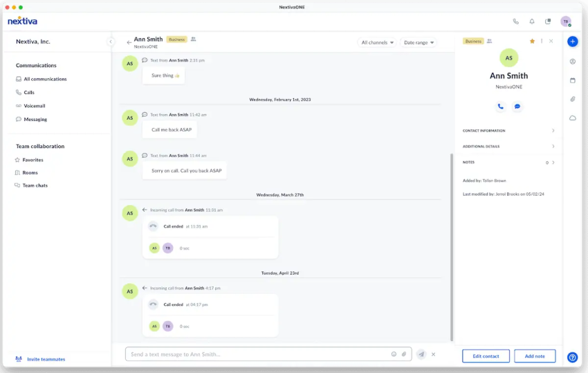This screenshot has width=588, height=373.
Task: Close the contact details panel
Action: click(551, 41)
